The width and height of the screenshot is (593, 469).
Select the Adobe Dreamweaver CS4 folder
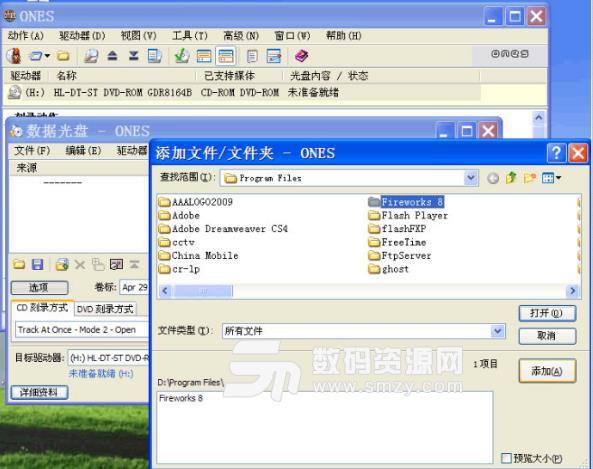coord(223,229)
